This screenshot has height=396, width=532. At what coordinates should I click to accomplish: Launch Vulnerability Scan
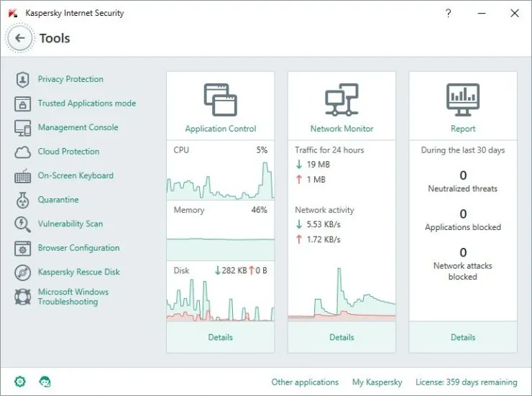[70, 224]
